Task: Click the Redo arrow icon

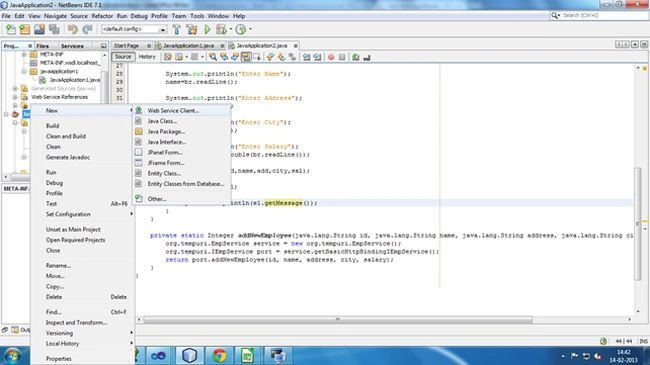Action: [87, 29]
